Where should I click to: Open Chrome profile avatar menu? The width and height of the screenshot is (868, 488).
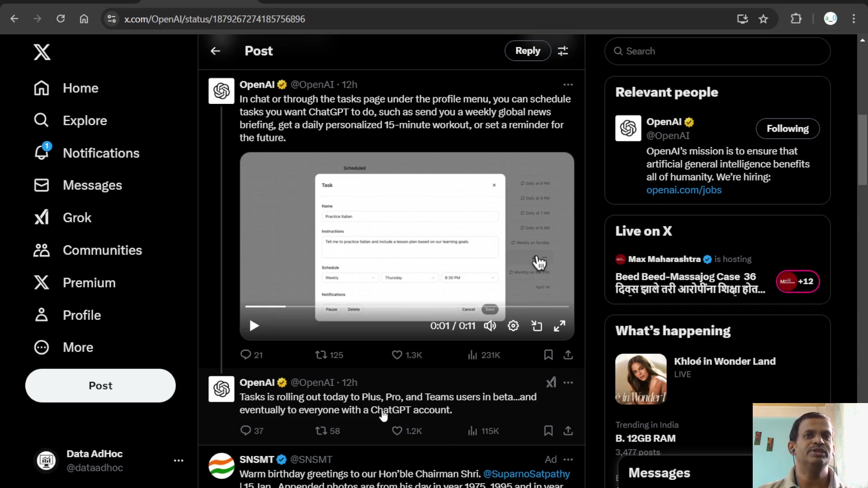(830, 19)
